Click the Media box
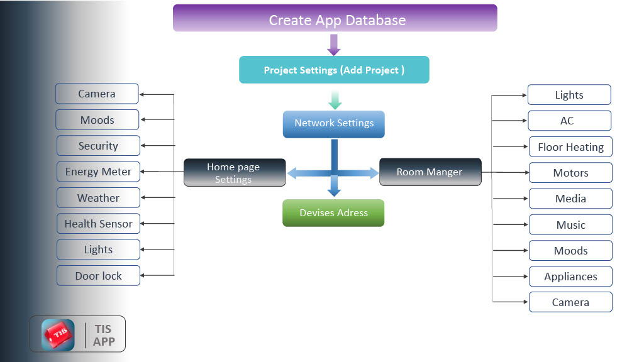Image resolution: width=644 pixels, height=362 pixels. pyautogui.click(x=570, y=199)
